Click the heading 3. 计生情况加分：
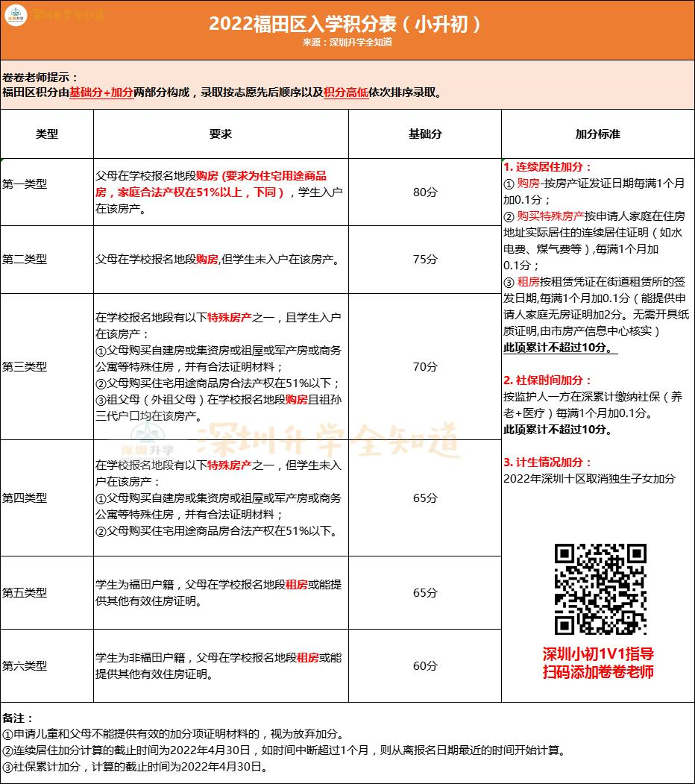695x784 pixels. tap(547, 462)
